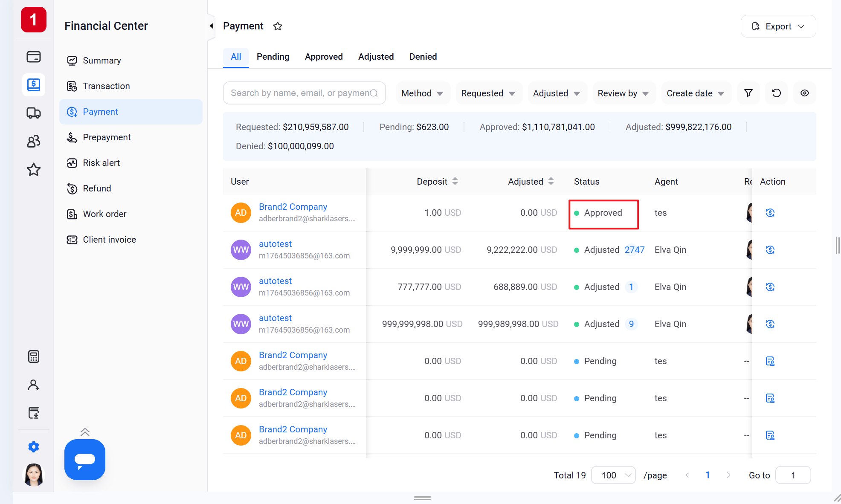Review the first Pending Brand2 Company row
This screenshot has height=504, width=841.
click(770, 361)
